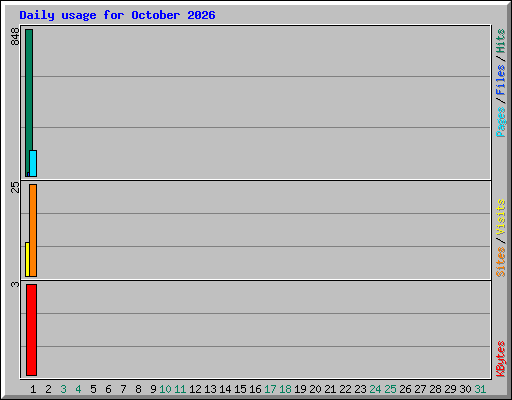The image size is (512, 400).
Task: Click day '20' on the x-axis
Action: point(315,389)
